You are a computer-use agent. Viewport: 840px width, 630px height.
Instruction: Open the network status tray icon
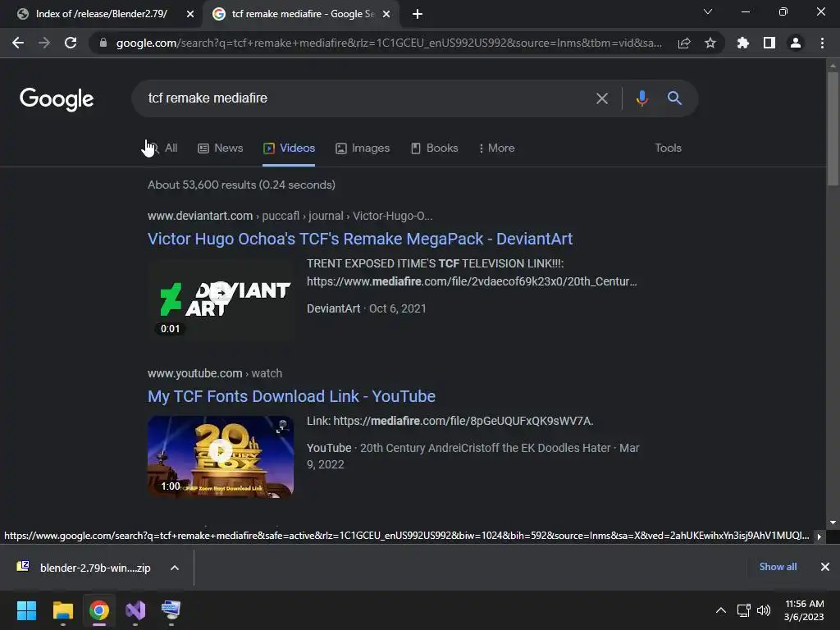[743, 610]
